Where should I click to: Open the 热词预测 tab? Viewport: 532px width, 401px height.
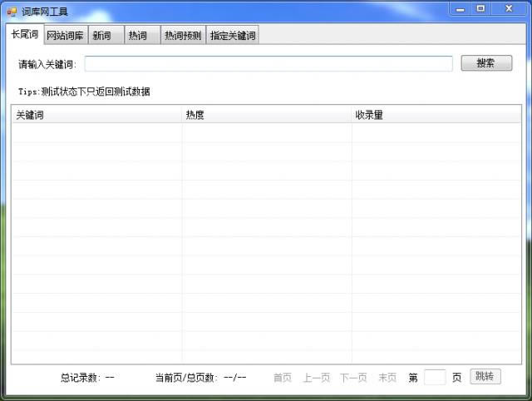click(x=183, y=36)
